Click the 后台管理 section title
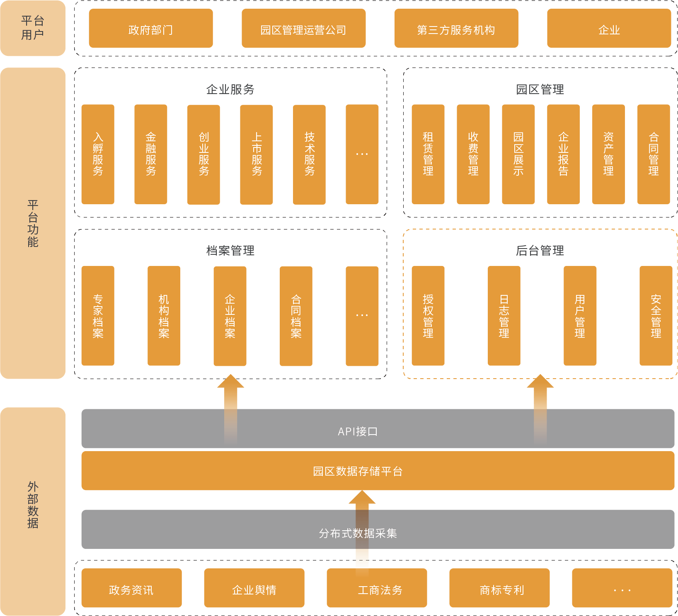Screen dimensions: 678x616 pyautogui.click(x=540, y=251)
